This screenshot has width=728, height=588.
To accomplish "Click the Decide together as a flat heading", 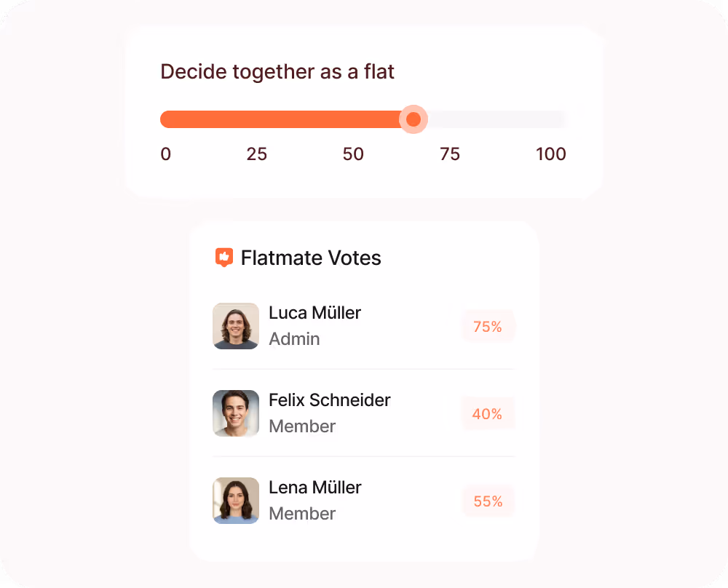I will [277, 71].
